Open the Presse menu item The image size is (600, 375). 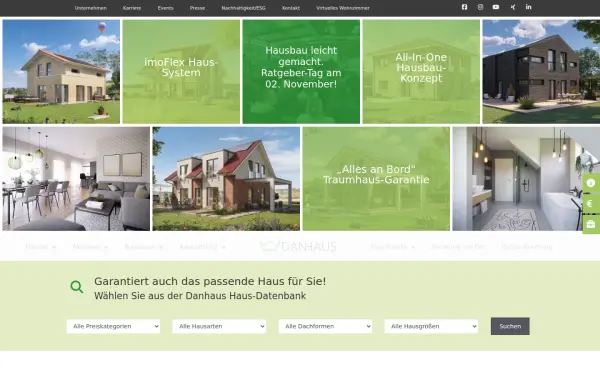197,8
